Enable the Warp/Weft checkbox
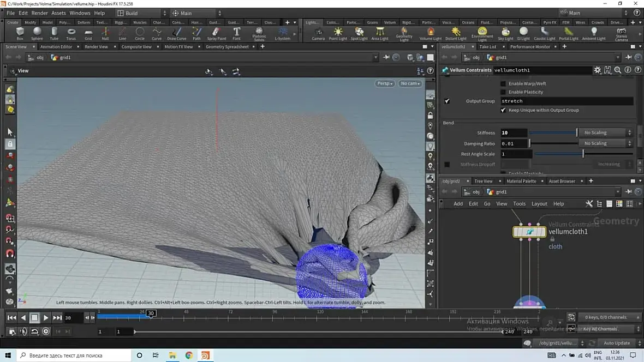The image size is (644, 362). pos(503,83)
